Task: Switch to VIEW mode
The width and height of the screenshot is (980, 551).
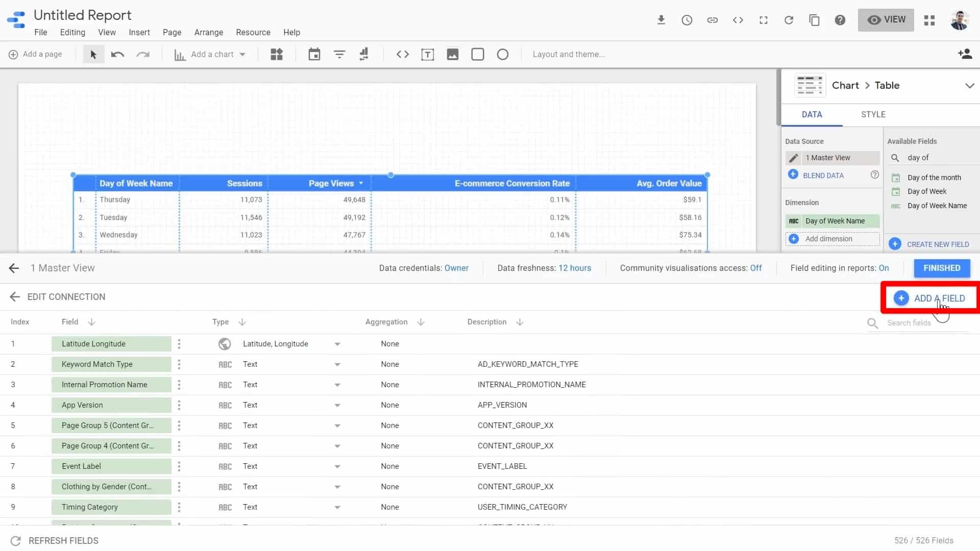Action: 886,20
